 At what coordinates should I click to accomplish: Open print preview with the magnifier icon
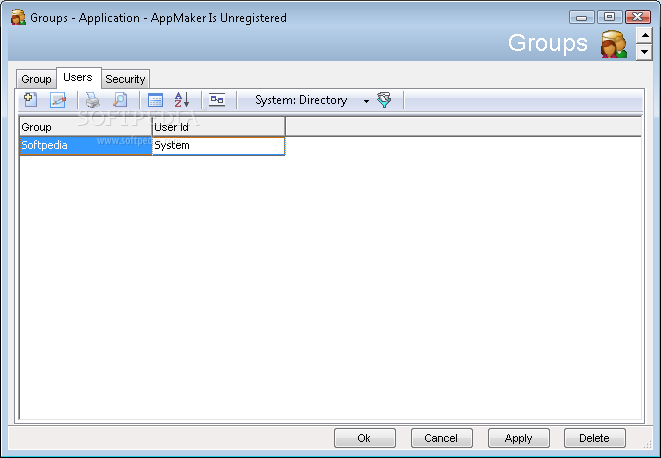coord(120,100)
